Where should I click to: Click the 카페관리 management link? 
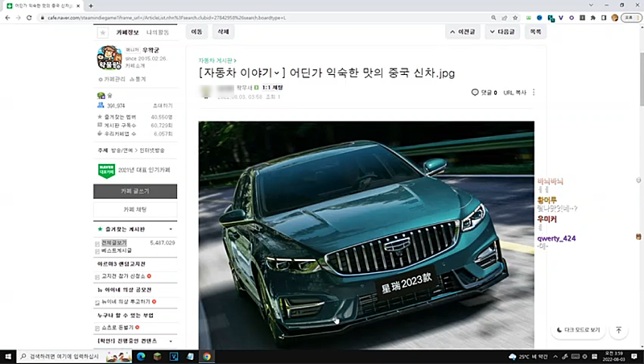click(112, 79)
